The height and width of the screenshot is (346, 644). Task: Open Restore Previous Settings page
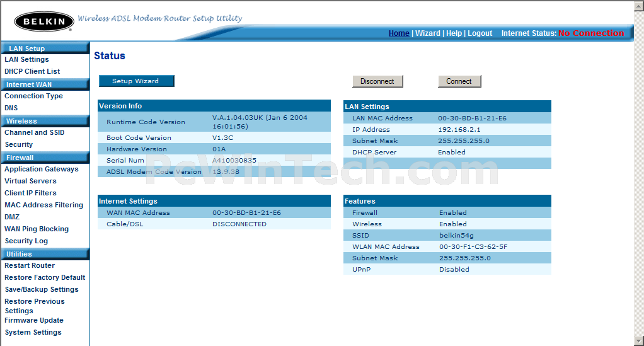coord(35,306)
